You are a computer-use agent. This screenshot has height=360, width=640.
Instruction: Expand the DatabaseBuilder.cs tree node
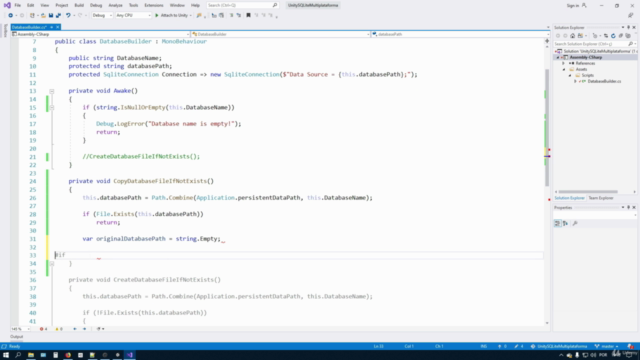point(576,82)
